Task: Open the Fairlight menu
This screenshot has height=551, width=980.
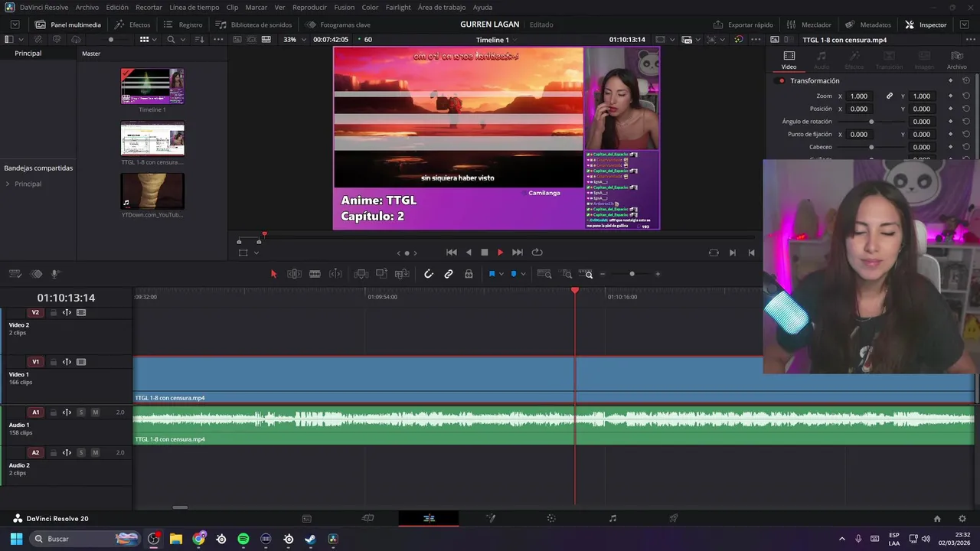Action: (x=398, y=7)
